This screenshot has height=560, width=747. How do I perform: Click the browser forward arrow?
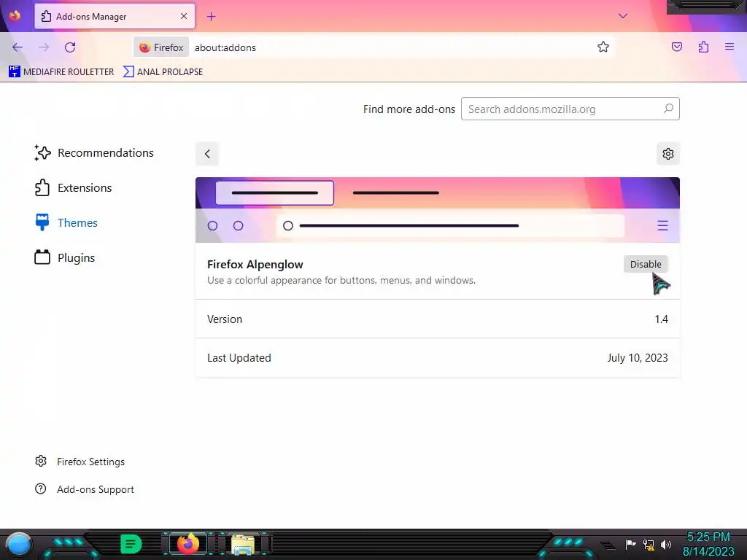[44, 47]
